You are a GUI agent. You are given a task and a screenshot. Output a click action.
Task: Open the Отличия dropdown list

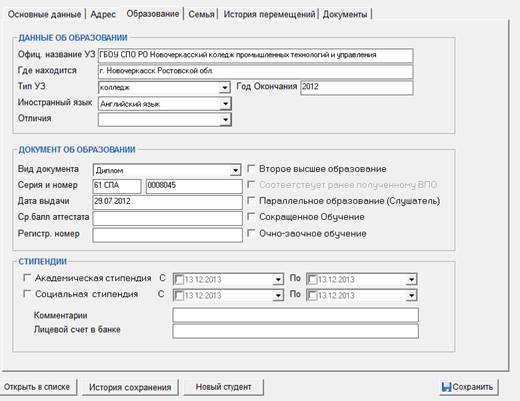pos(225,119)
